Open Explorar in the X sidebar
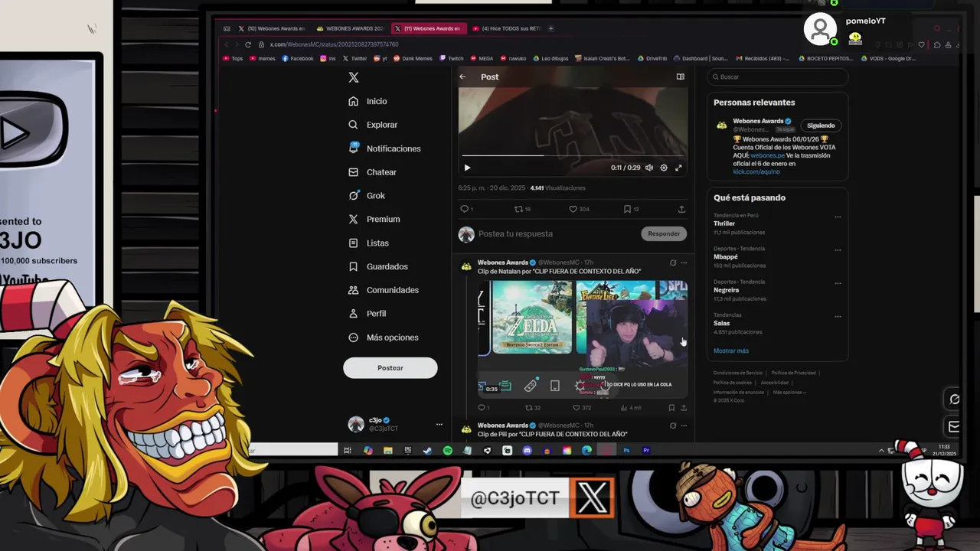 (x=373, y=125)
